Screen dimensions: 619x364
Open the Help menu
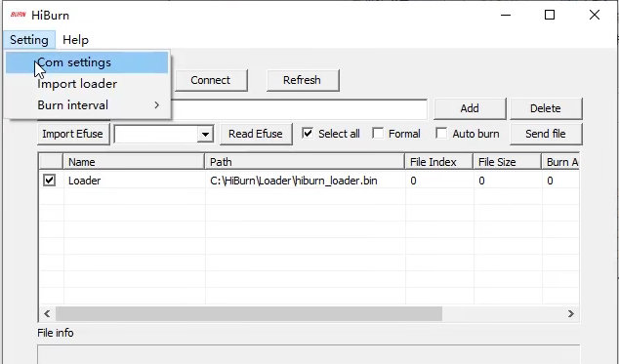click(x=75, y=40)
